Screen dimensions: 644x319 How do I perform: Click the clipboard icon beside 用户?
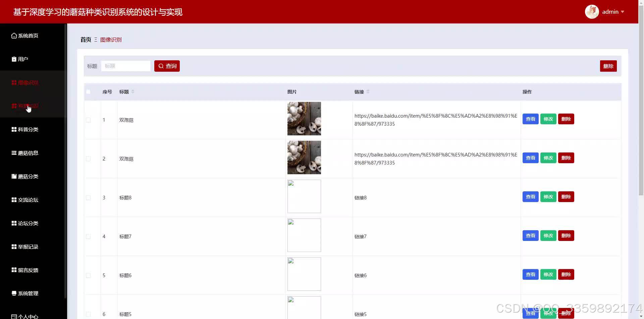tap(14, 59)
